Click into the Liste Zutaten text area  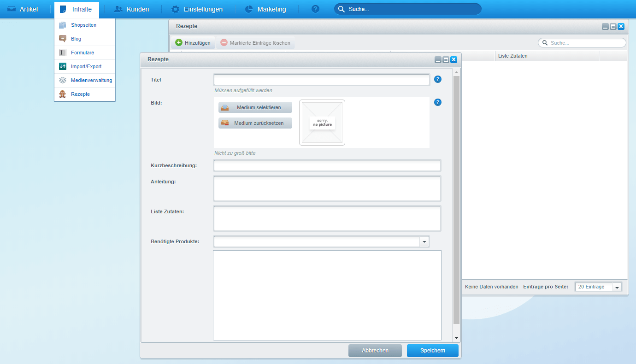[x=327, y=218]
